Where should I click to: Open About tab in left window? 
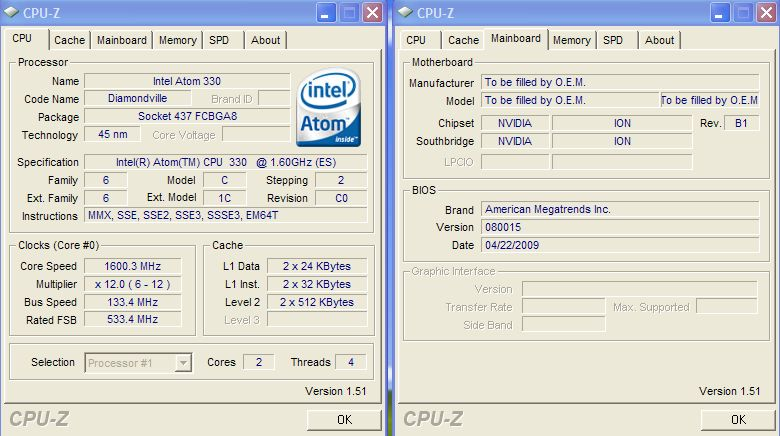pyautogui.click(x=265, y=40)
